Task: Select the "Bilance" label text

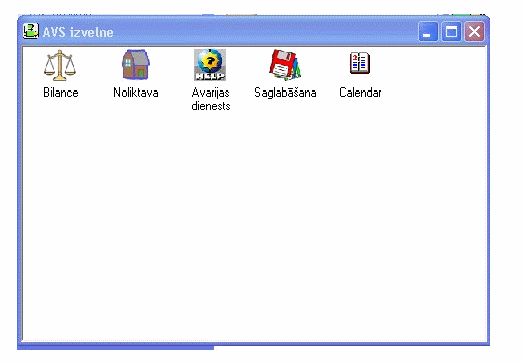Action: pyautogui.click(x=61, y=92)
